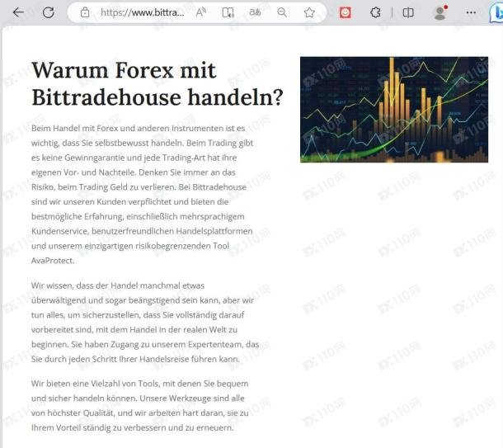Click text line "Beim Handel mit Forex und anderen"

click(x=139, y=129)
